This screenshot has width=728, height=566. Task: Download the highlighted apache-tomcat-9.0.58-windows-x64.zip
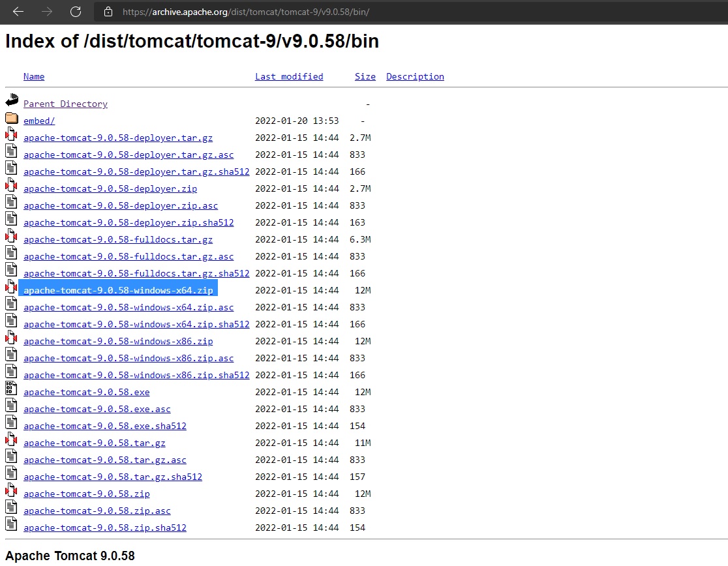pyautogui.click(x=118, y=290)
